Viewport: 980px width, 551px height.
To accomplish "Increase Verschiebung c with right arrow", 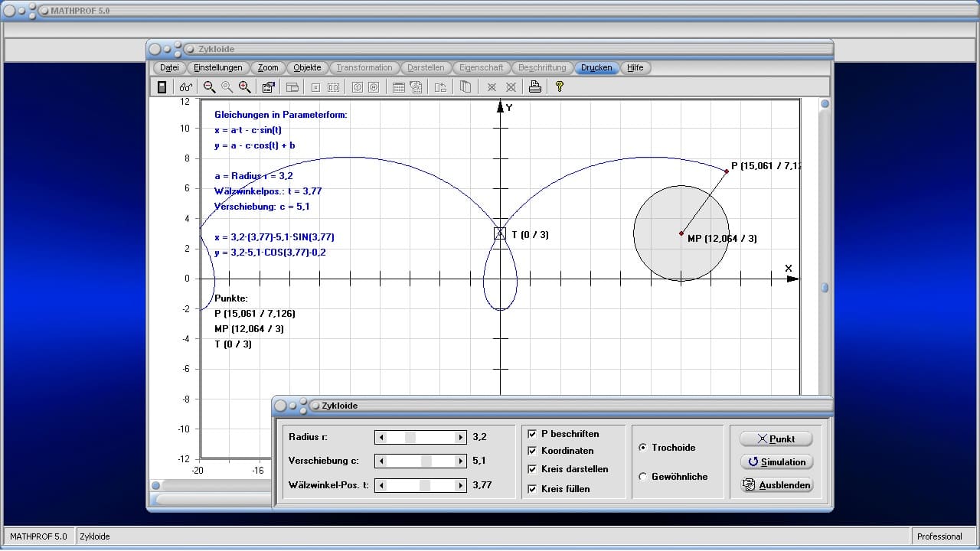I will pos(460,461).
